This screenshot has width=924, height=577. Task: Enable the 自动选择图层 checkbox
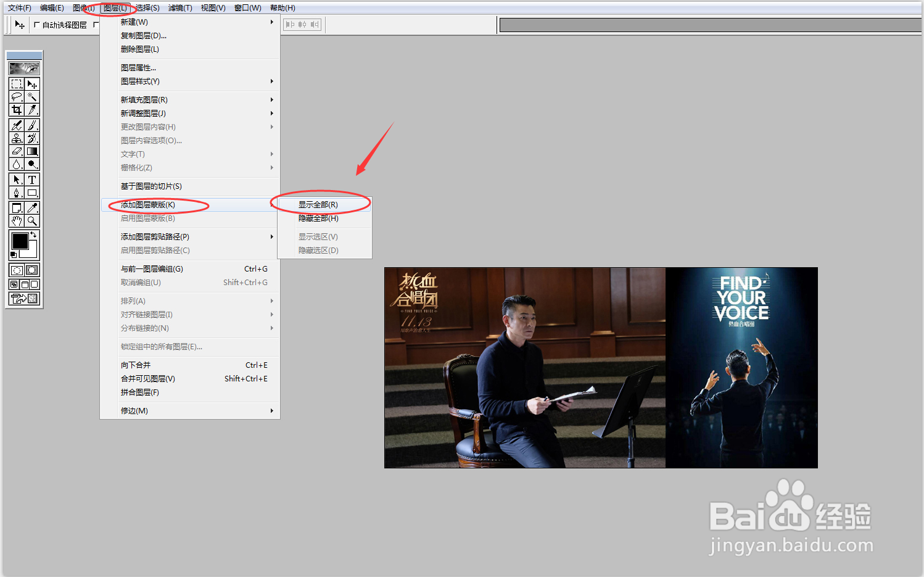tap(37, 25)
